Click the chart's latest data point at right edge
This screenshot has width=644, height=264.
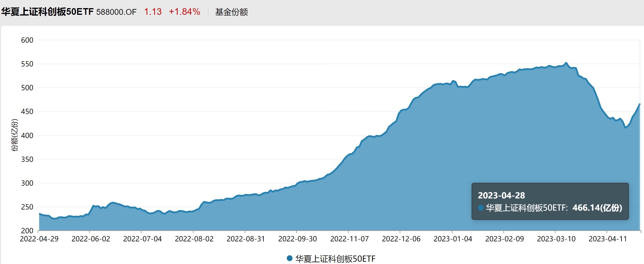(x=640, y=104)
